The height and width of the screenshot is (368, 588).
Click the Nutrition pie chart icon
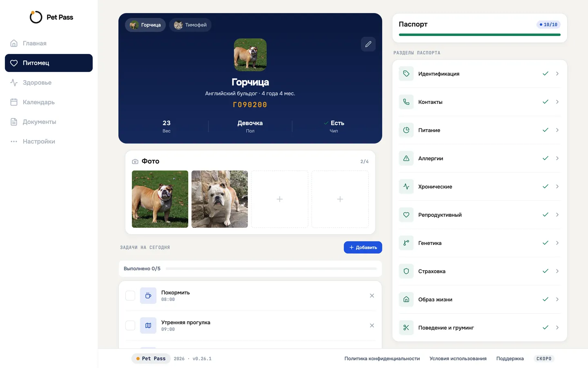click(406, 130)
